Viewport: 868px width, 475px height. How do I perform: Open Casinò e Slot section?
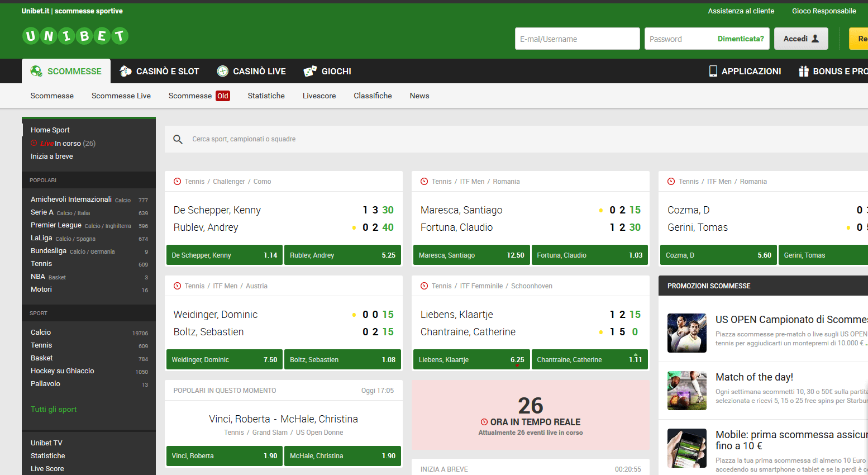click(x=160, y=71)
